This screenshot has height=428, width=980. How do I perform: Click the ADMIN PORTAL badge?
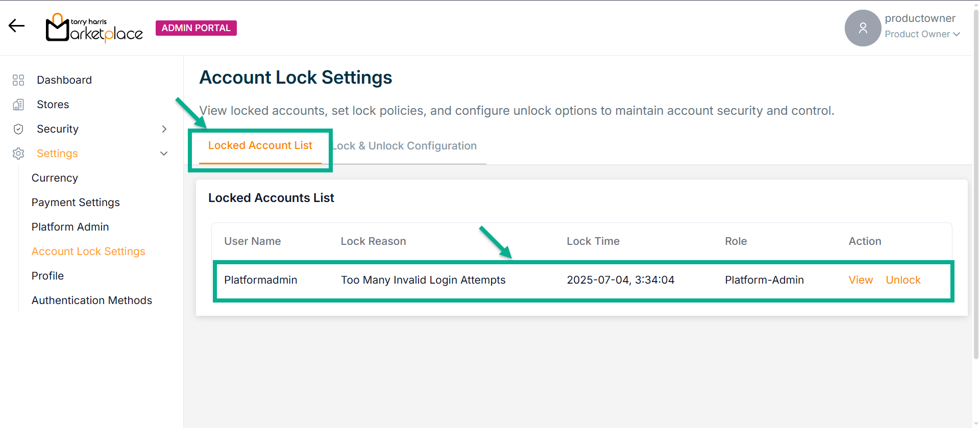tap(196, 28)
